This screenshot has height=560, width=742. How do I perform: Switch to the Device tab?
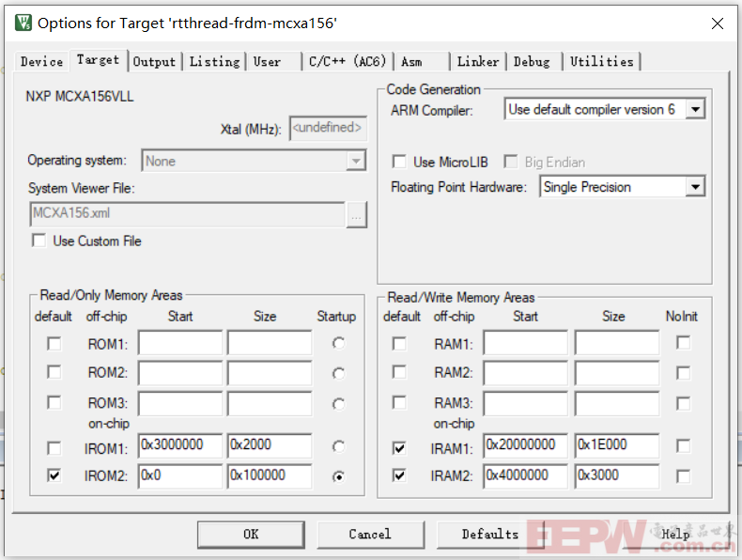(x=41, y=61)
